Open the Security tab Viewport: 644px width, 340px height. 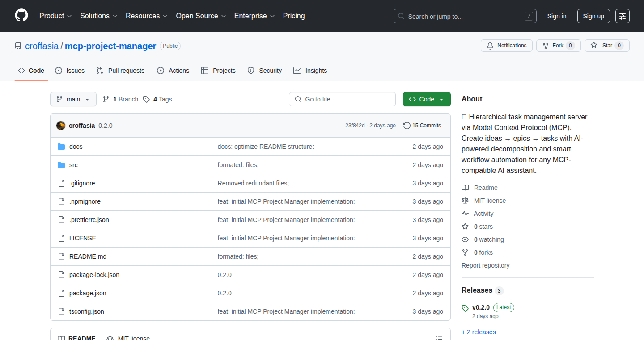265,71
